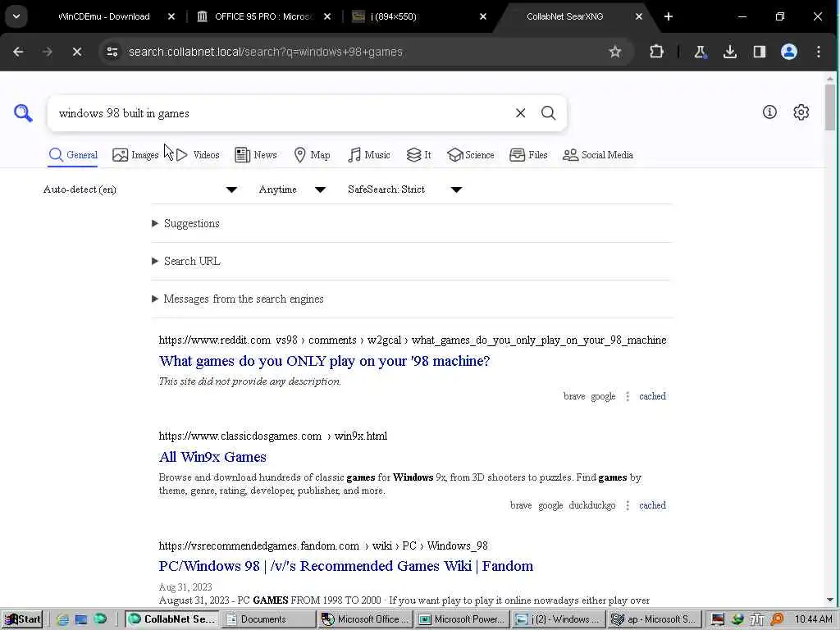This screenshot has height=630, width=840.
Task: Switch to ap - Microsoft S... taskbar window
Action: click(x=654, y=619)
